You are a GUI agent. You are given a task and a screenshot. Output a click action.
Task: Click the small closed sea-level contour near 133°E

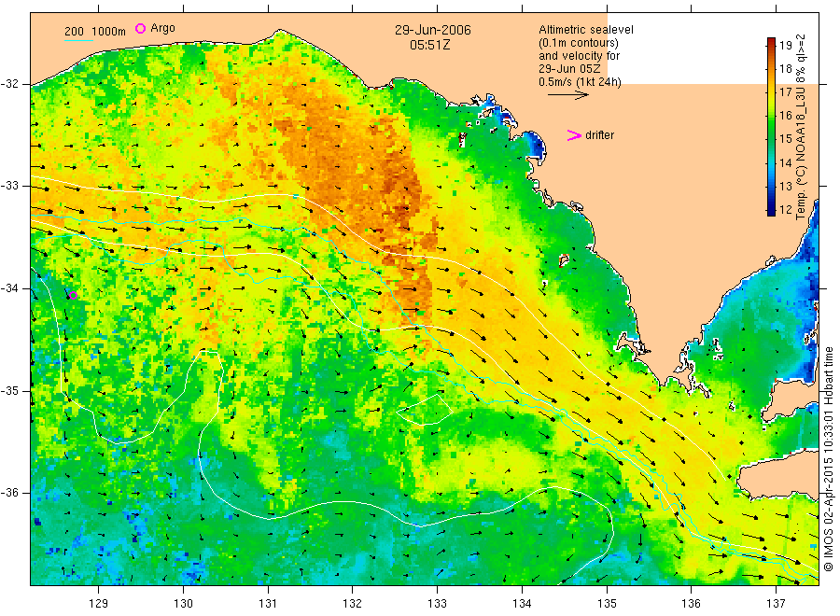(425, 410)
